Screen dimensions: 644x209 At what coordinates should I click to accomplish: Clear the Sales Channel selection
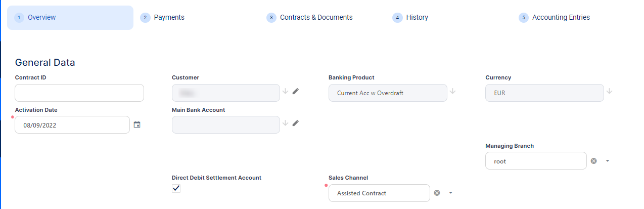tap(437, 193)
